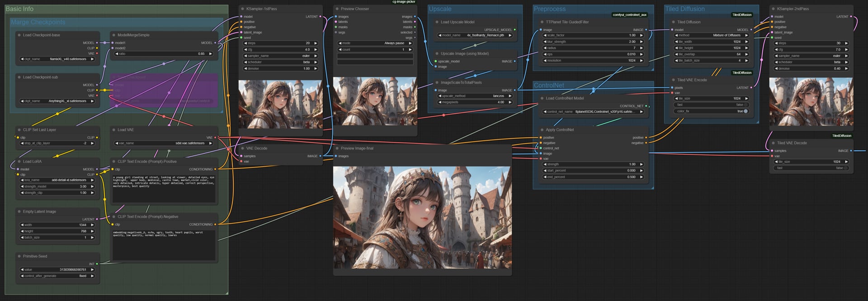
Task: Open control_after_generate dropdown showing fixed
Action: point(57,276)
